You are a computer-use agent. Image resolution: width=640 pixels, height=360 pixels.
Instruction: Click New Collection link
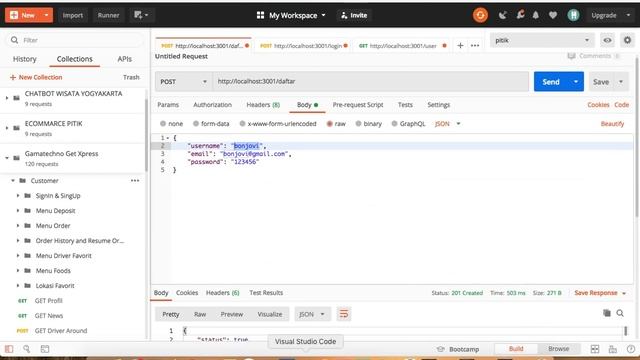[36, 77]
